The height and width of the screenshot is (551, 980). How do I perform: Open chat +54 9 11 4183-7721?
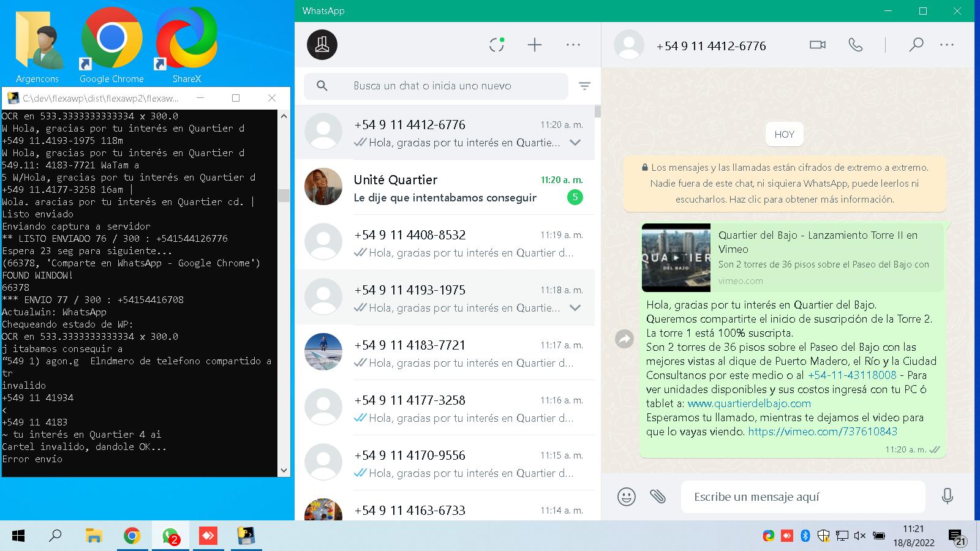tap(445, 353)
